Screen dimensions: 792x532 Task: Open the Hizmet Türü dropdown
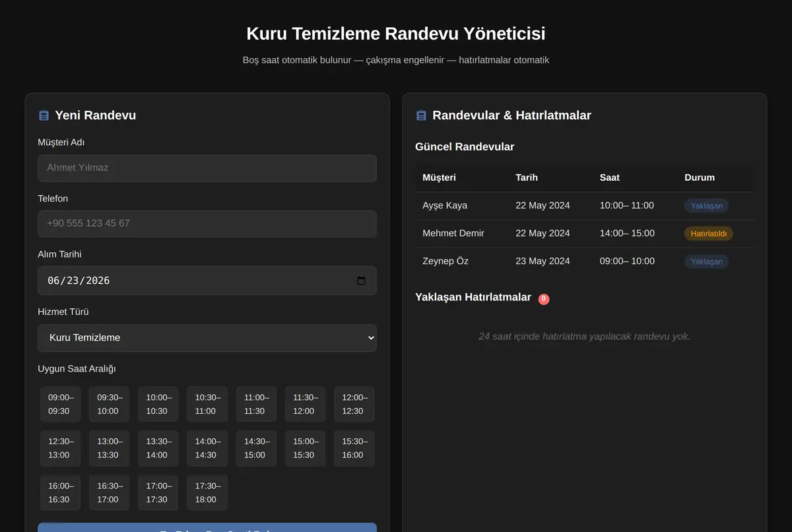(207, 337)
